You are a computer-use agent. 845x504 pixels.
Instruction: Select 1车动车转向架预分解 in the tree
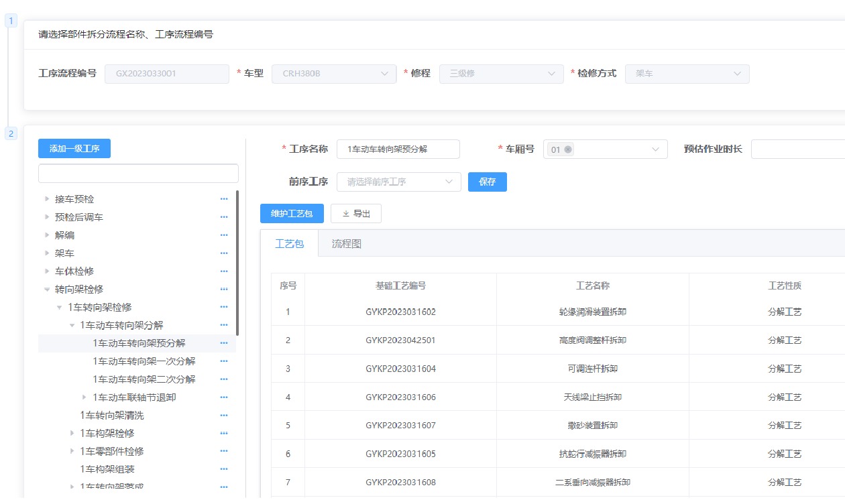pos(139,343)
